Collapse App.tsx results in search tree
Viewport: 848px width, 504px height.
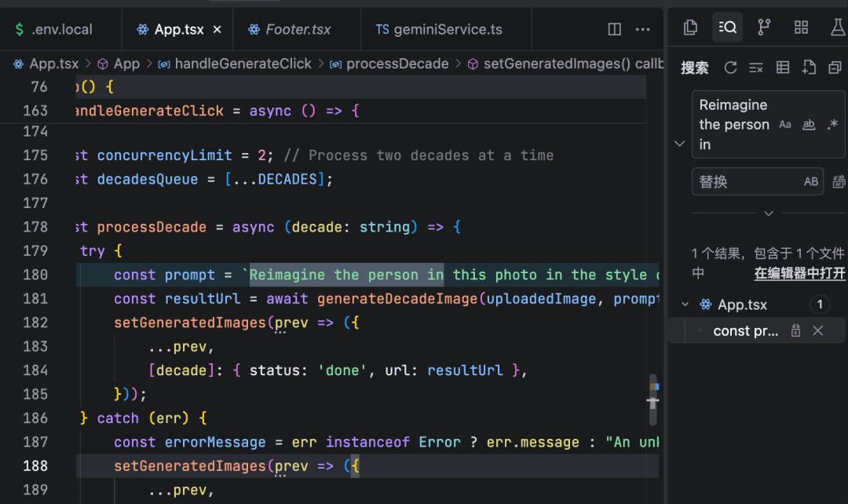pyautogui.click(x=685, y=305)
